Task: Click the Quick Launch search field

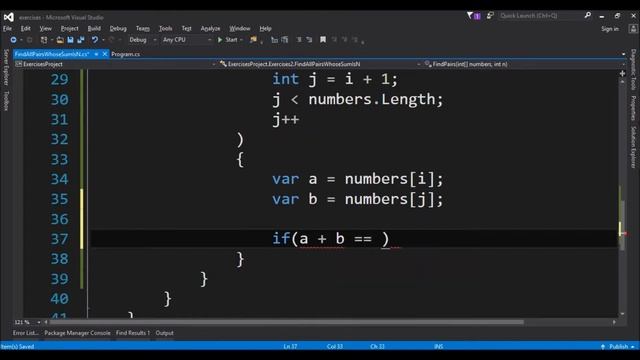Action: click(540, 16)
